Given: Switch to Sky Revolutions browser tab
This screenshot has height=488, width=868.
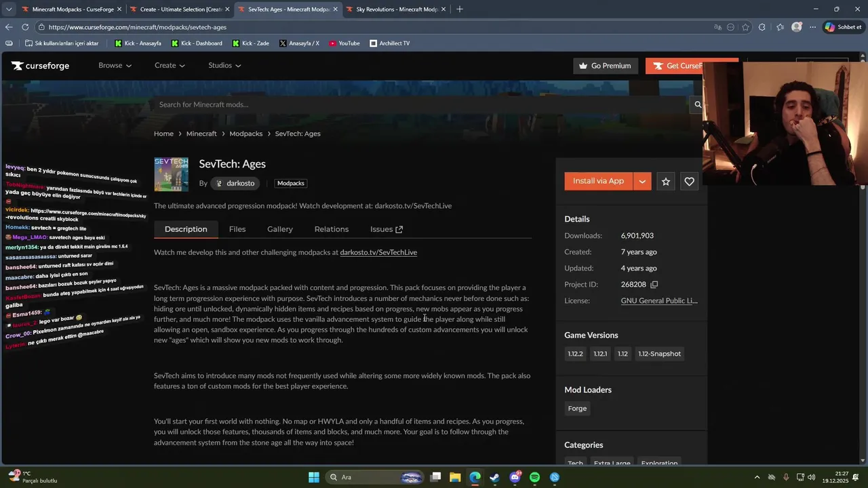Looking at the screenshot, I should click(397, 9).
